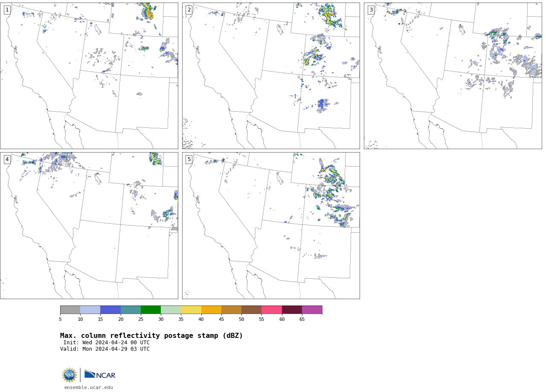Image resolution: width=546 pixels, height=392 pixels.
Task: Click the colorbar tick label 65
Action: point(302,320)
